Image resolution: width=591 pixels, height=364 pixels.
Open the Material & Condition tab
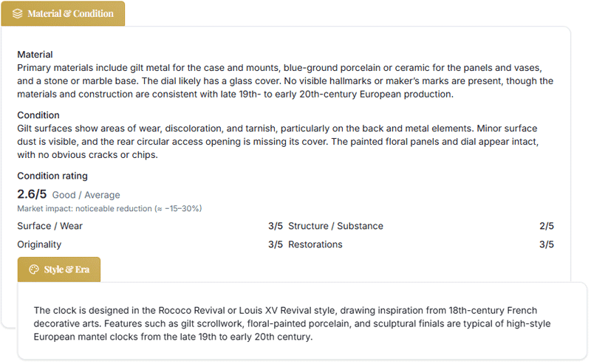click(x=64, y=13)
